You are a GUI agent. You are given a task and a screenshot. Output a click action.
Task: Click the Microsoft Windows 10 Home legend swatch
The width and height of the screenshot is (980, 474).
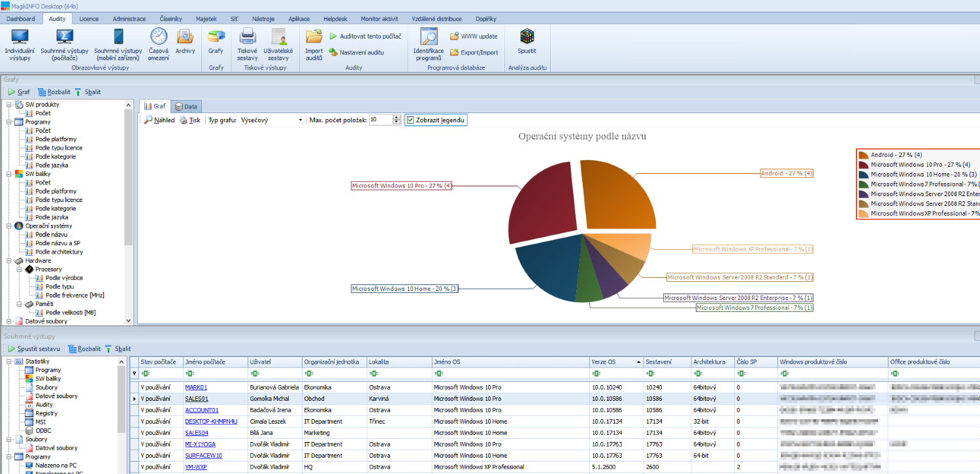[x=864, y=175]
